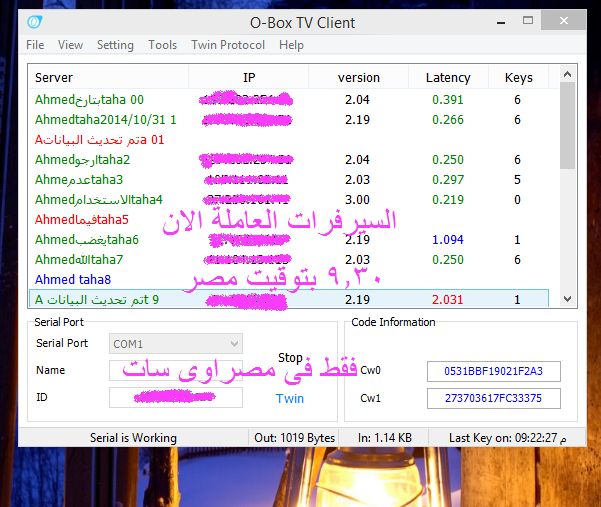Click latency value 0.219
Screen dimensions: 601x507
[x=448, y=199]
